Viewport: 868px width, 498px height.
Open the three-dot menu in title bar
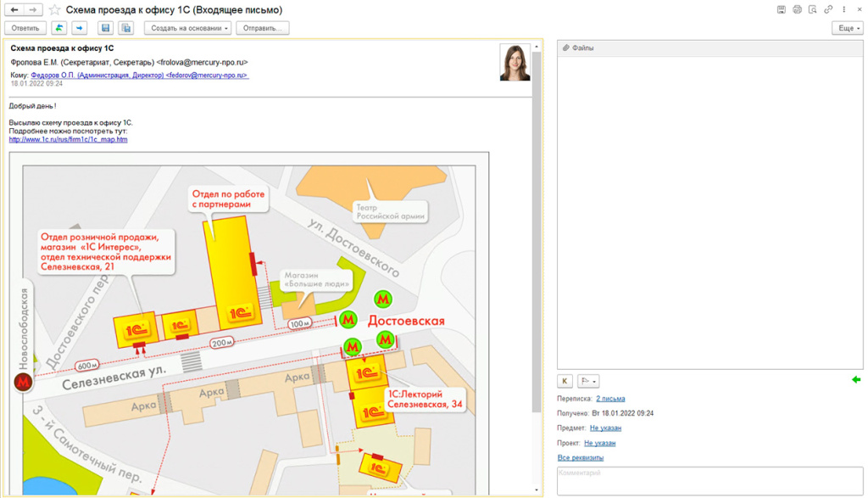pyautogui.click(x=844, y=9)
